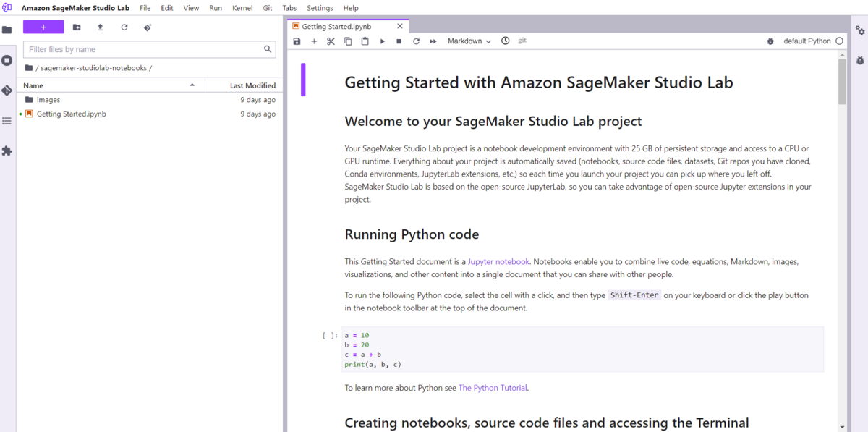Click "9 days ago" in Getting Started.ipynb row
Viewport: 868px width, 432px height.
[x=258, y=114]
